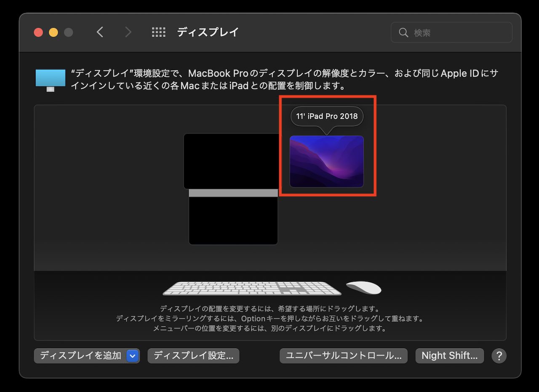Focus the 検索 search field
539x392 pixels.
point(451,33)
